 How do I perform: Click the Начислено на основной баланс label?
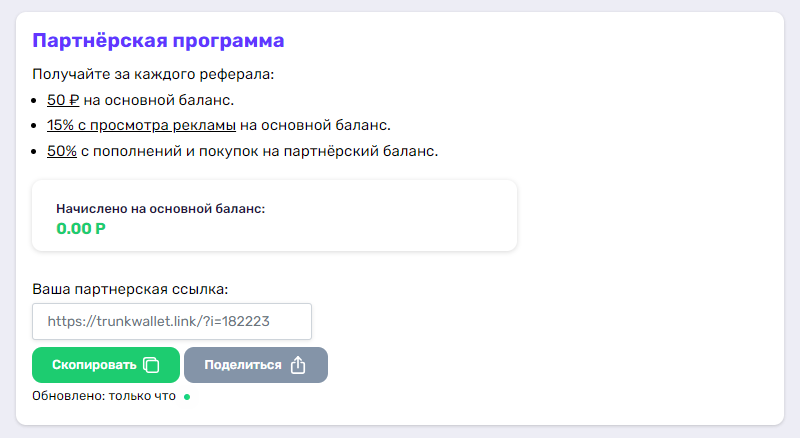(160, 209)
